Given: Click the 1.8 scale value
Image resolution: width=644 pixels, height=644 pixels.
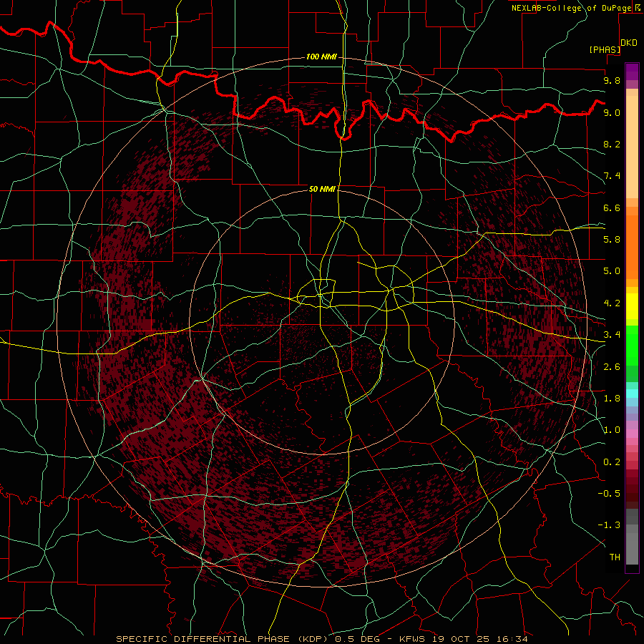Looking at the screenshot, I should tap(612, 399).
